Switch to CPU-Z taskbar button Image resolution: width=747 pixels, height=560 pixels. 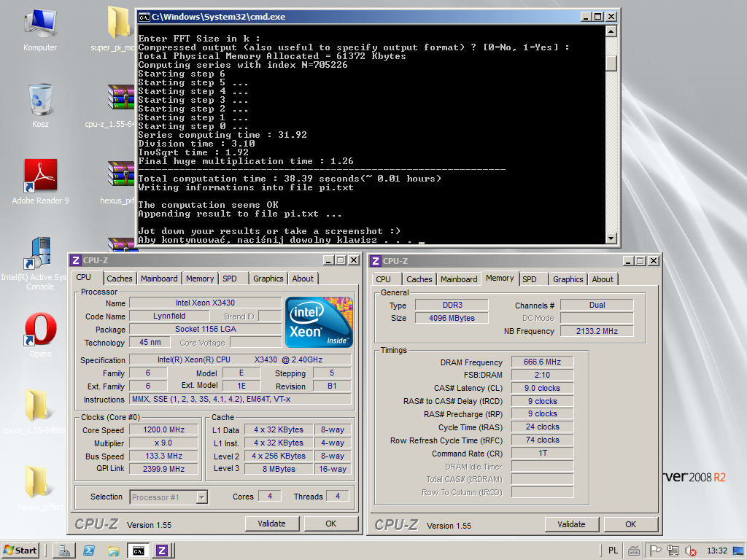tap(162, 551)
